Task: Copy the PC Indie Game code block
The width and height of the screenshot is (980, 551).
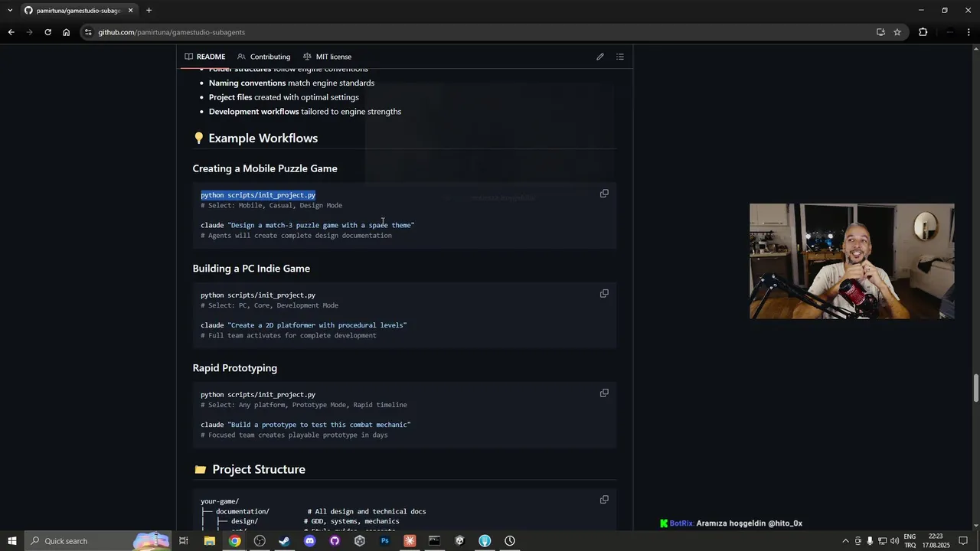Action: pyautogui.click(x=604, y=294)
